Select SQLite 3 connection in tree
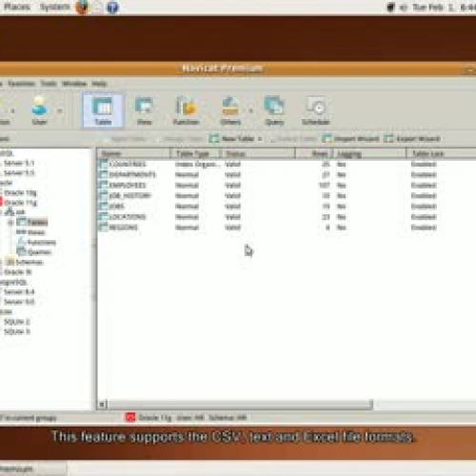Screen dimensions: 476x476 tap(17, 331)
